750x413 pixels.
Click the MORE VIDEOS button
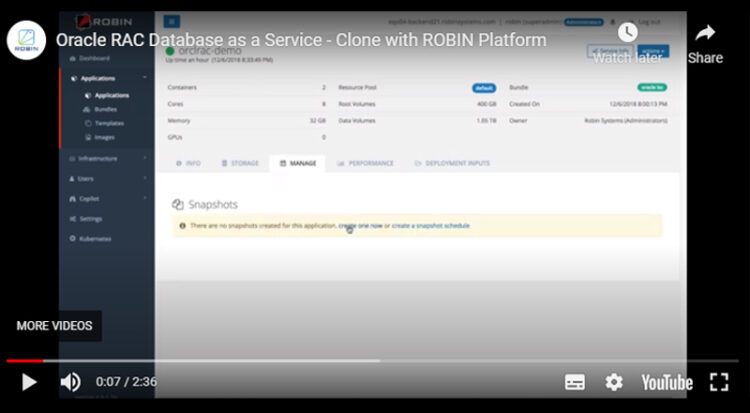pos(55,326)
